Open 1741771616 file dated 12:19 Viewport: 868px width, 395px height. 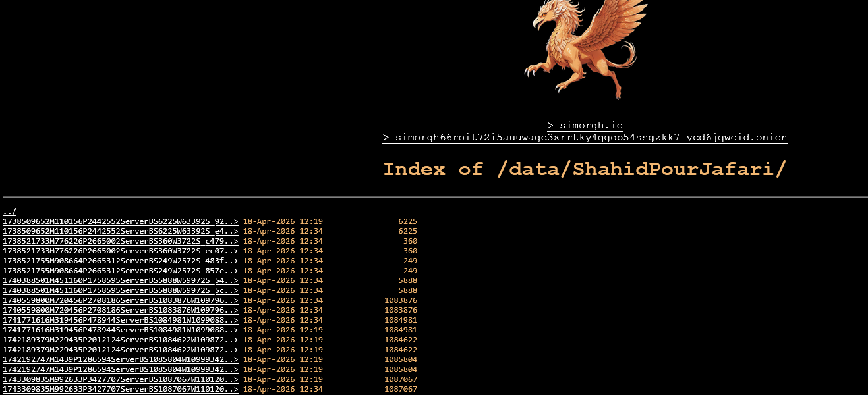click(x=120, y=330)
